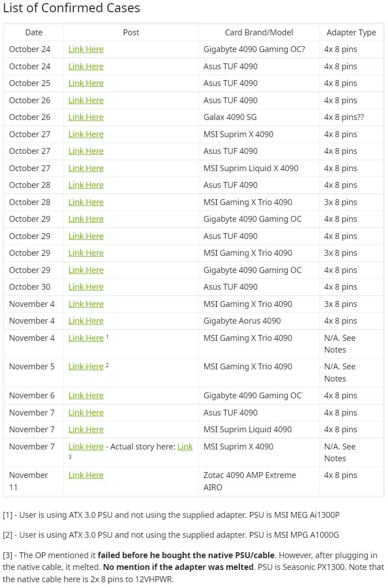Open the November 5 link with footnote 2
Screen dimensions: 388x588
pyautogui.click(x=86, y=367)
